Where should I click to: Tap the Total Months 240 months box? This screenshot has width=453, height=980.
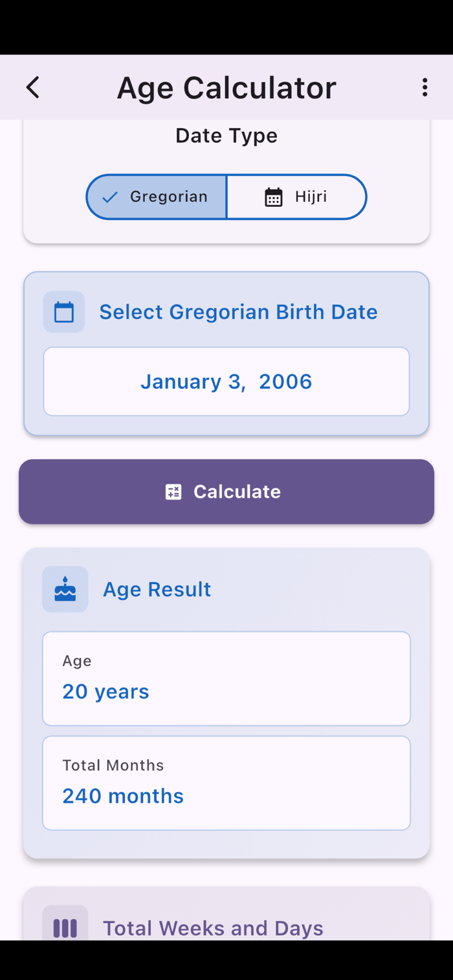[x=226, y=783]
